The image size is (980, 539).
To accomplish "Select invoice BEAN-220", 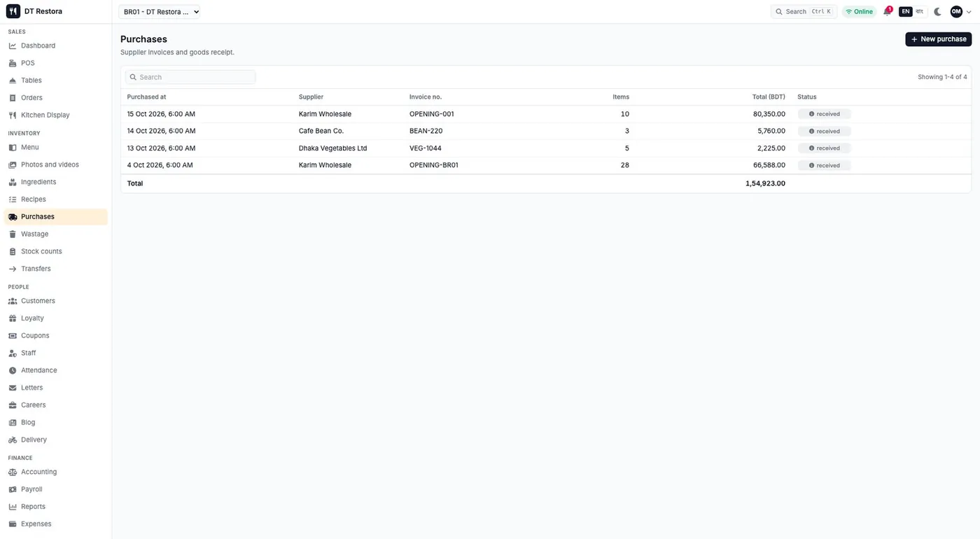I will tap(426, 131).
